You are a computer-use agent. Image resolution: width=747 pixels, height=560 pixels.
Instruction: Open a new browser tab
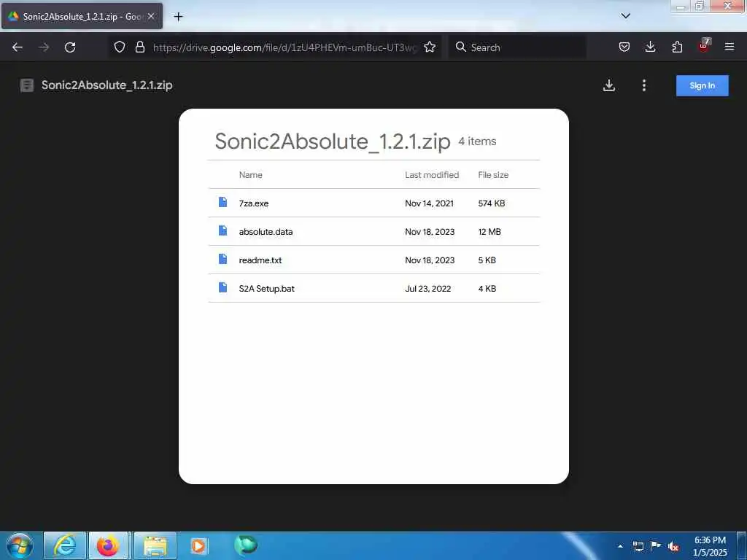click(x=178, y=17)
